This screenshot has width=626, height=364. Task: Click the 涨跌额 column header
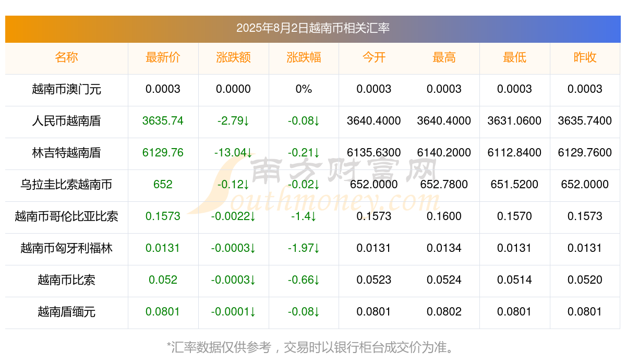[x=233, y=57]
